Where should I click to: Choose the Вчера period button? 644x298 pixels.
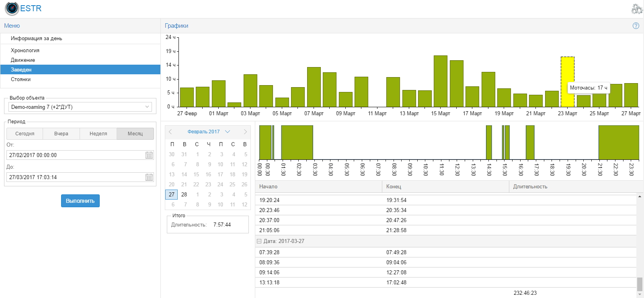click(x=62, y=134)
